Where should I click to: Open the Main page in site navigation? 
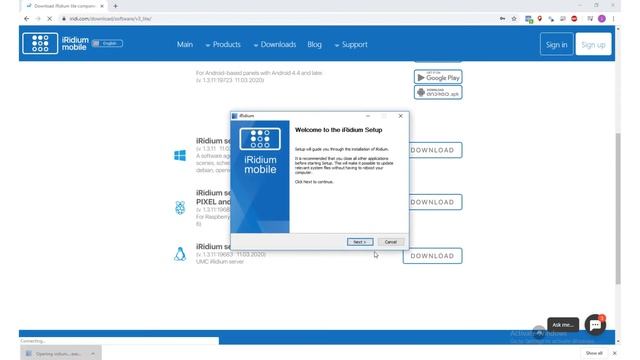(x=184, y=44)
